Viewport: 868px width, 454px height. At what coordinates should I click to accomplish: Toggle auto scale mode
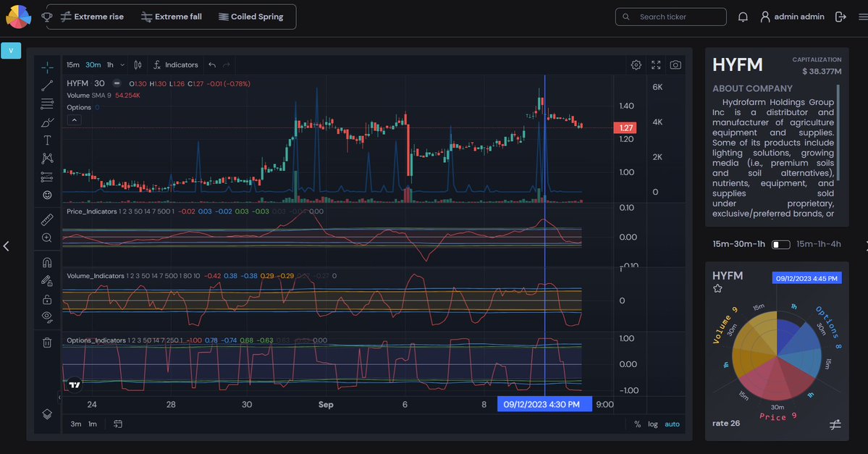point(672,424)
